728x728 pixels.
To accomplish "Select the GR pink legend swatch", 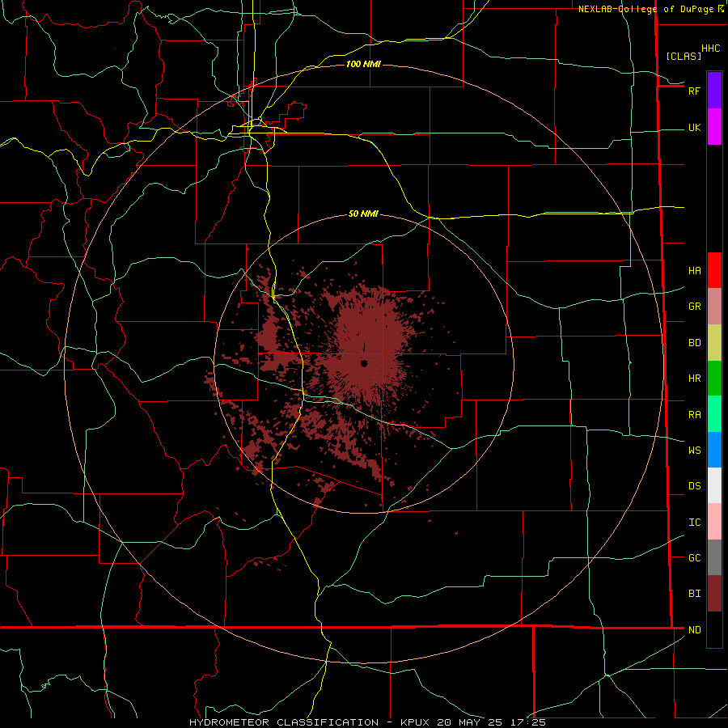I will click(x=714, y=307).
